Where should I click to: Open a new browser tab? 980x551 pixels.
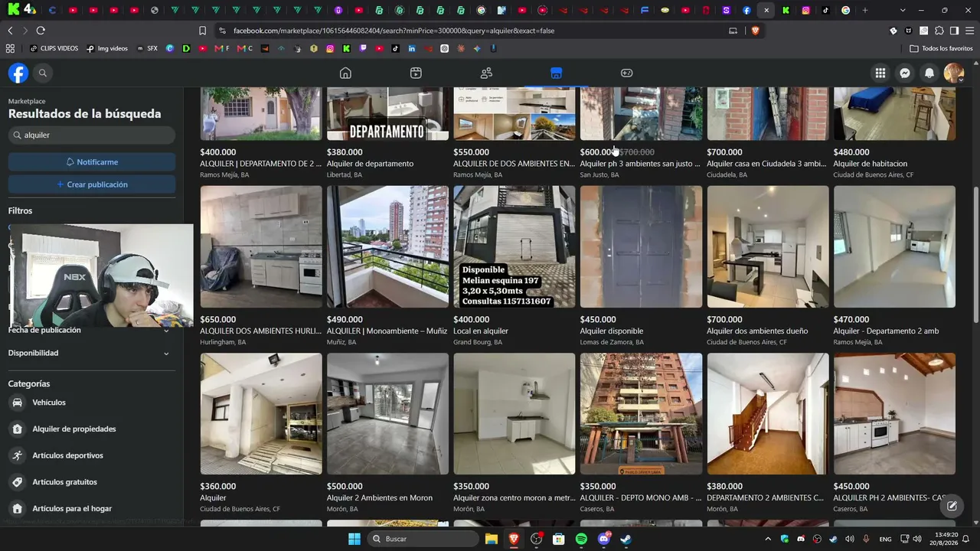click(865, 10)
